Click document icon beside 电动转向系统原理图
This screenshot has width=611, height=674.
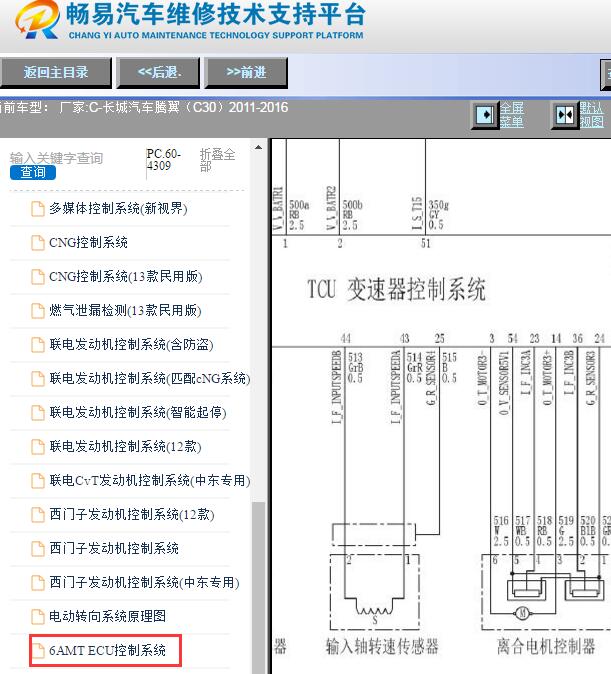[x=38, y=617]
